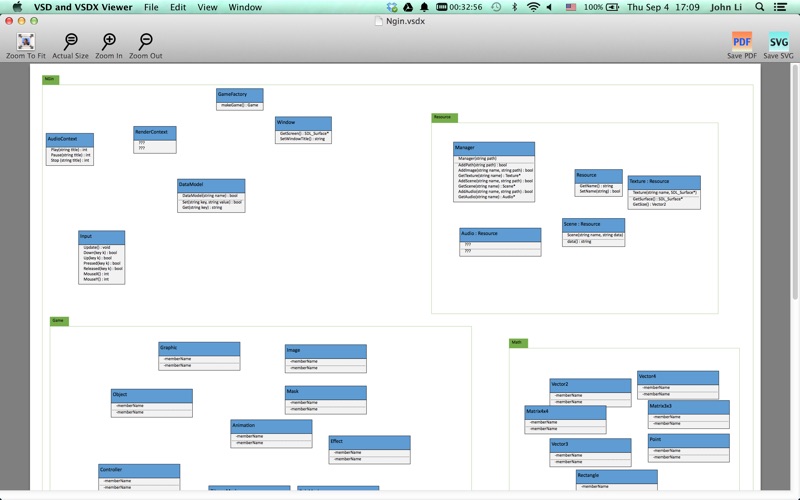Select the AudioContext class header
The image size is (800, 500).
[x=69, y=139]
